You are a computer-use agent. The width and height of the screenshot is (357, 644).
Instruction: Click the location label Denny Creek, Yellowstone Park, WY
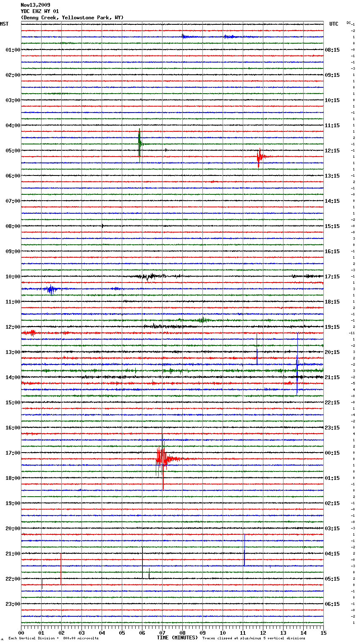(72, 18)
